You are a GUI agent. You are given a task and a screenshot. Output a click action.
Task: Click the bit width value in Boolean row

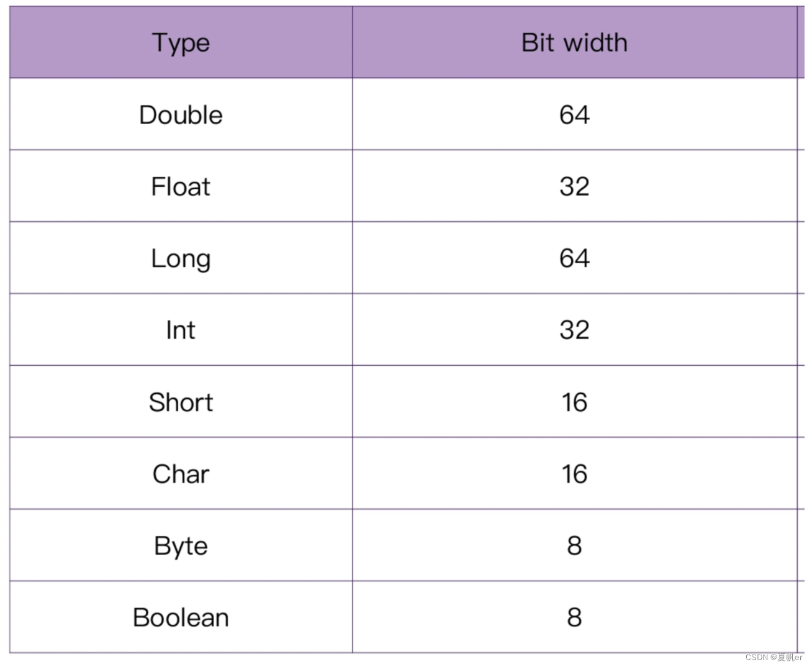coord(574,617)
